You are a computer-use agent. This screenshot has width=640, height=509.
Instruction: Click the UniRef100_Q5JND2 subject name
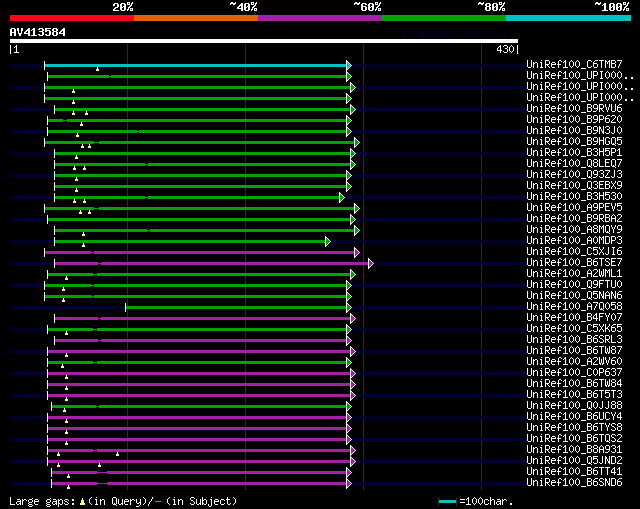574,461
